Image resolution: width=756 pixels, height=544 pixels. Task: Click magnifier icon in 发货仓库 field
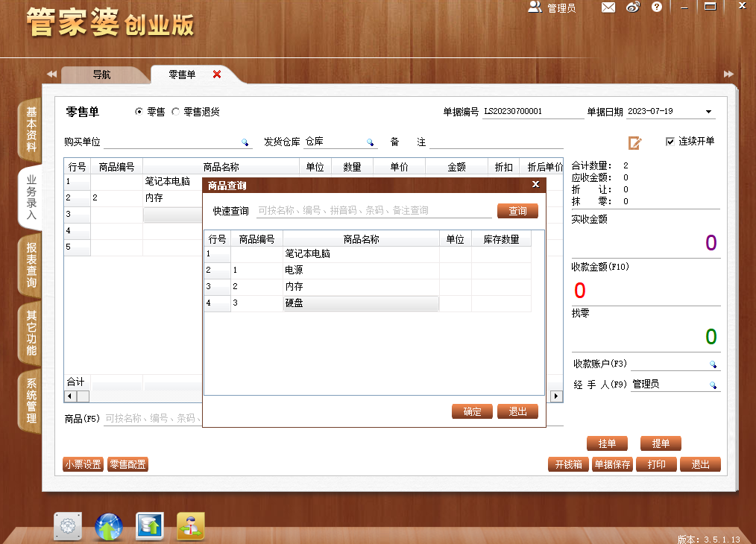coord(370,142)
